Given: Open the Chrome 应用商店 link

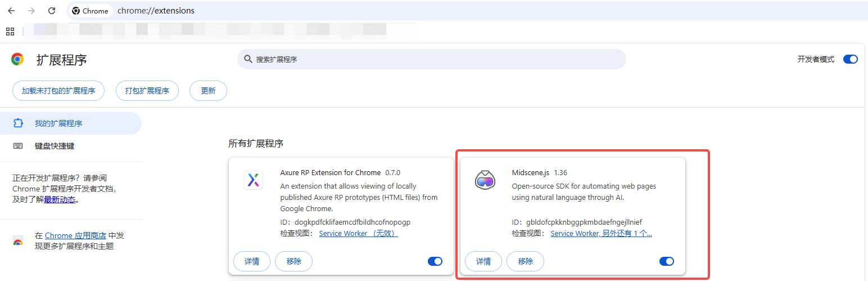Looking at the screenshot, I should (x=75, y=235).
